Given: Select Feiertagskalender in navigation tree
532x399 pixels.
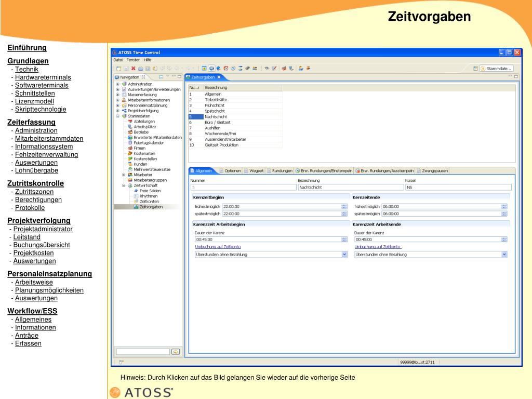Looking at the screenshot, I should coord(149,143).
